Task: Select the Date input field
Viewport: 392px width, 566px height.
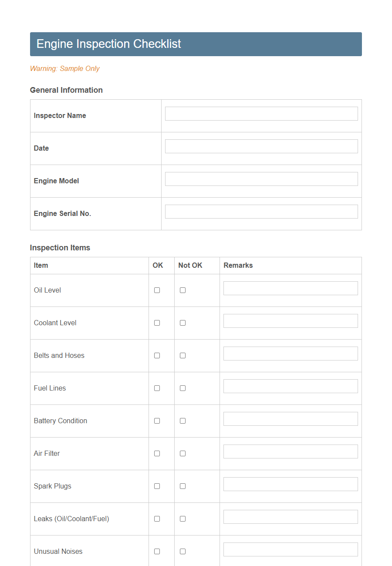Action: (261, 146)
